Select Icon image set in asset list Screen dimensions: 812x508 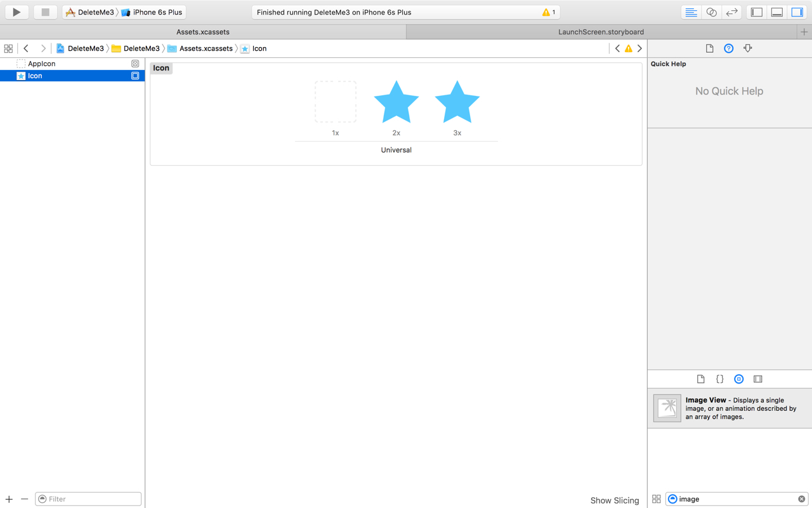(72, 76)
